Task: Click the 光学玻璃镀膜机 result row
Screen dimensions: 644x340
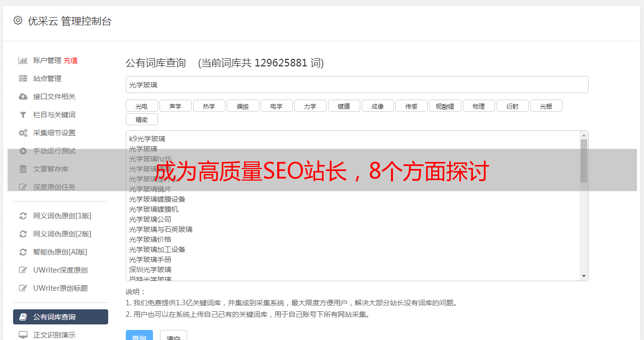Action: pos(153,209)
